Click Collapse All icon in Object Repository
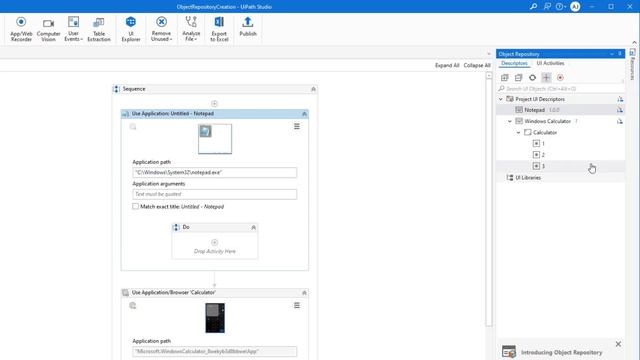The image size is (640, 360). (x=518, y=78)
